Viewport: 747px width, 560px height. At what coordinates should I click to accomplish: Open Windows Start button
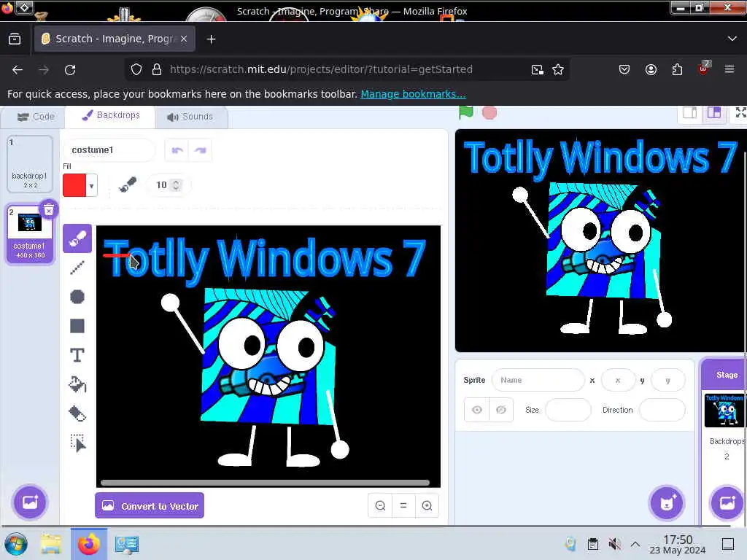pos(16,544)
